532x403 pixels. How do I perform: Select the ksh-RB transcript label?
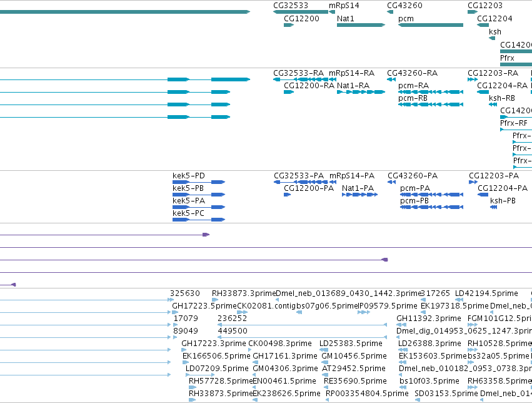tap(502, 98)
